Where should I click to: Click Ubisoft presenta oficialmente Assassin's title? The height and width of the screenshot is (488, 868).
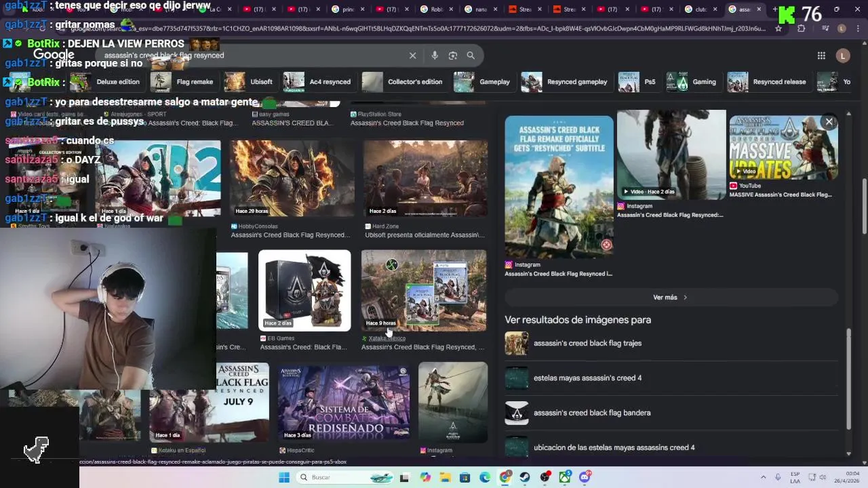pyautogui.click(x=425, y=235)
